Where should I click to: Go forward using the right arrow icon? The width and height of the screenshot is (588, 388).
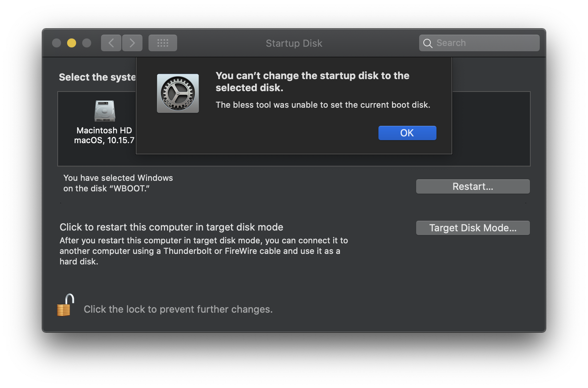tap(132, 43)
